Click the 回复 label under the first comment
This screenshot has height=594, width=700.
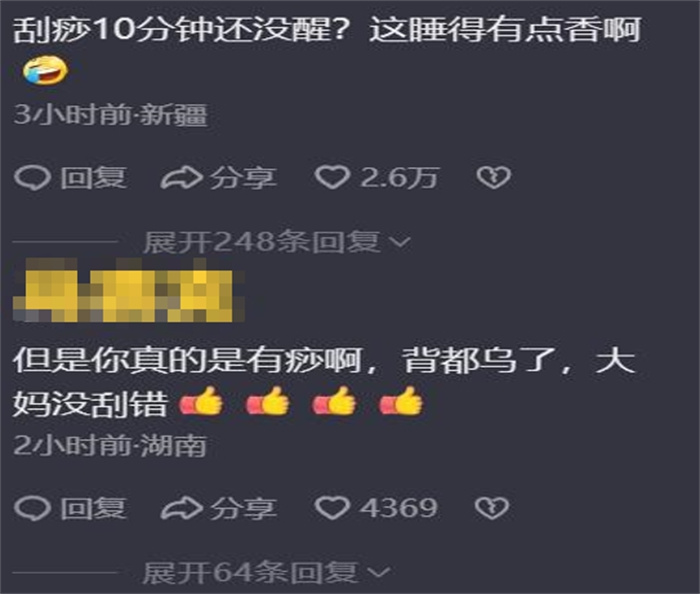tap(93, 178)
